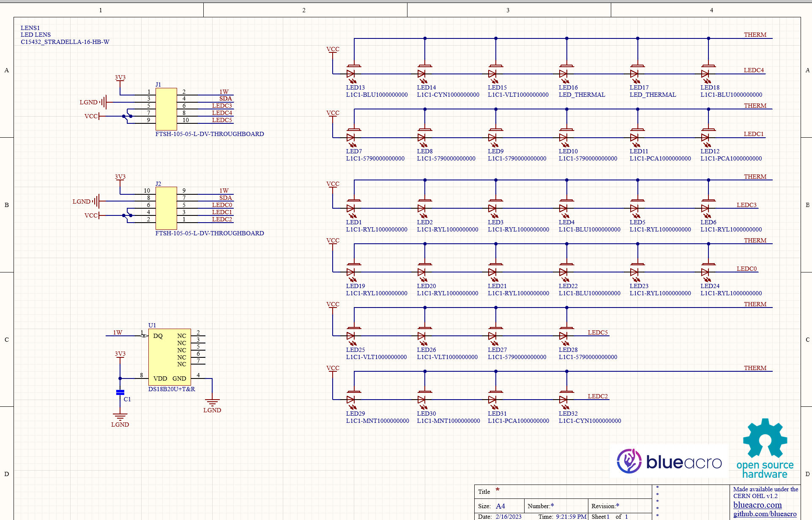Screen dimensions: 812x520
Task: Select the SDA label on J2 pin 7
Action: click(225, 198)
